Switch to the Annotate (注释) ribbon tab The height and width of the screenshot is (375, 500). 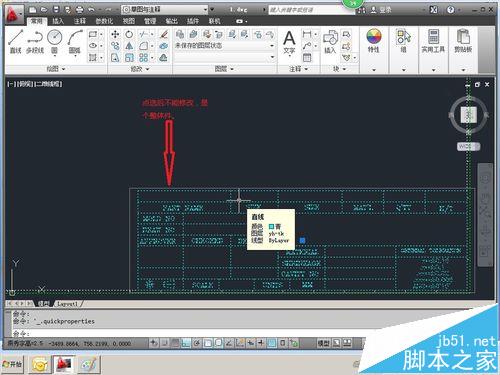coord(80,21)
